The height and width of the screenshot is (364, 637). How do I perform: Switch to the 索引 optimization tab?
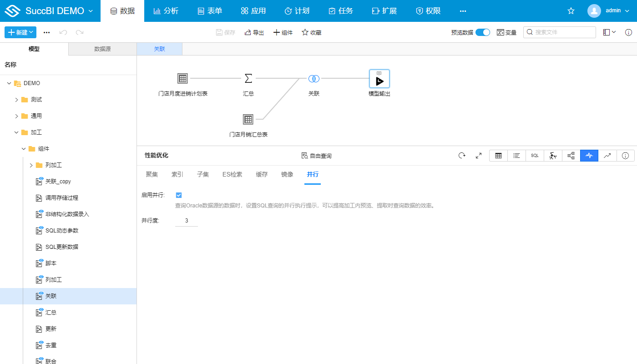[177, 174]
